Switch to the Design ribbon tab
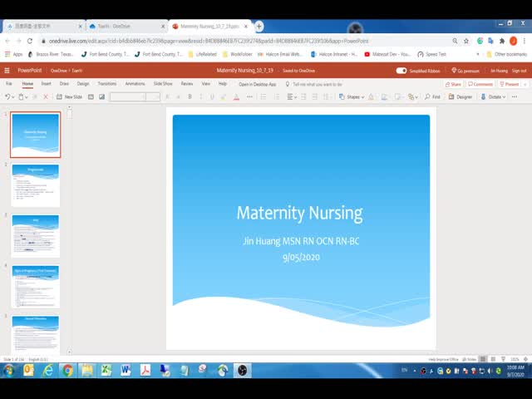Image resolution: width=532 pixels, height=399 pixels. point(83,83)
